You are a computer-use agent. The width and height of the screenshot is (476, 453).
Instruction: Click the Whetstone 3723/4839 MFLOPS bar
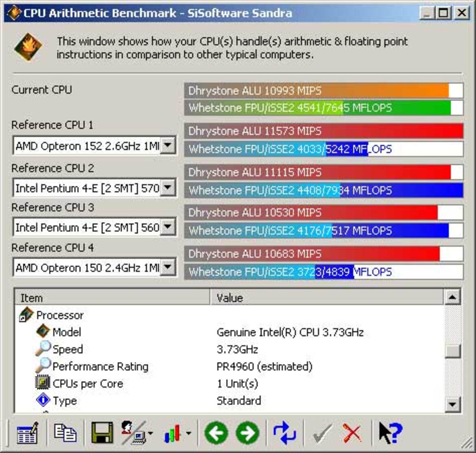coord(323,272)
